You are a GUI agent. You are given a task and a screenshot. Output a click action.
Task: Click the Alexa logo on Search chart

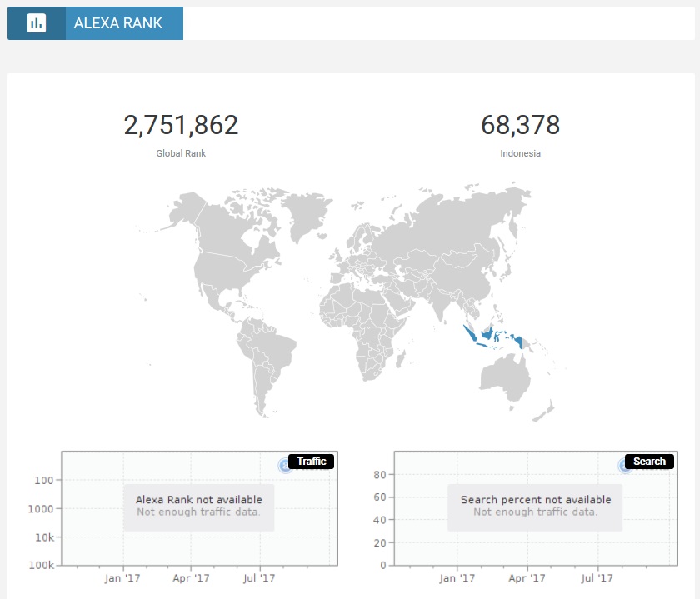pos(622,466)
